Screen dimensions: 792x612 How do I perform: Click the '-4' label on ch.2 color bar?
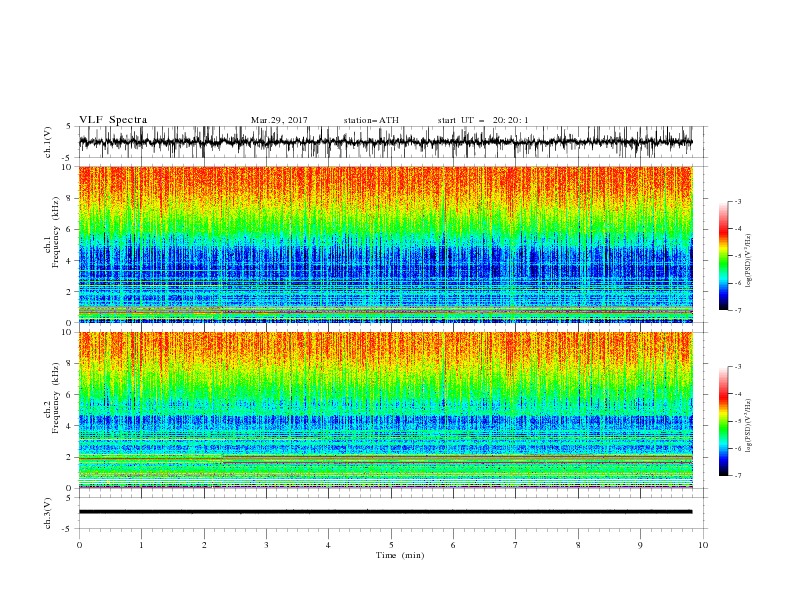coord(737,394)
